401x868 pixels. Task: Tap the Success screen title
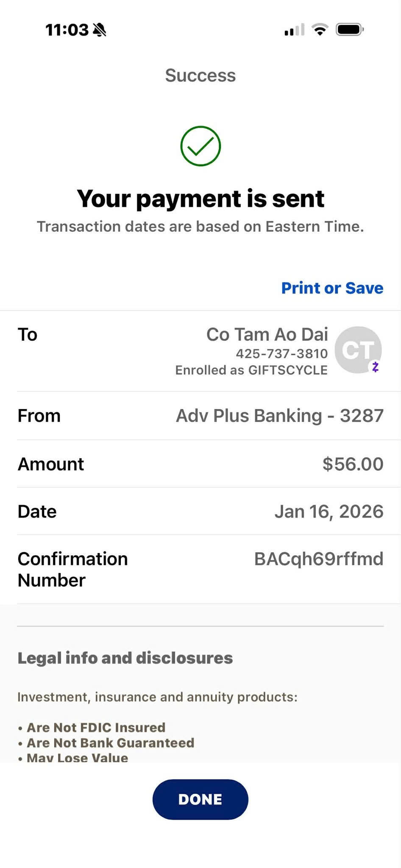(200, 75)
